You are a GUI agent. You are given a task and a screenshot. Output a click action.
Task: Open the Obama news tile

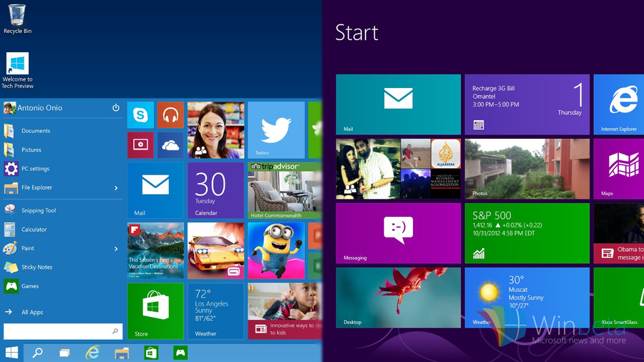pos(618,233)
